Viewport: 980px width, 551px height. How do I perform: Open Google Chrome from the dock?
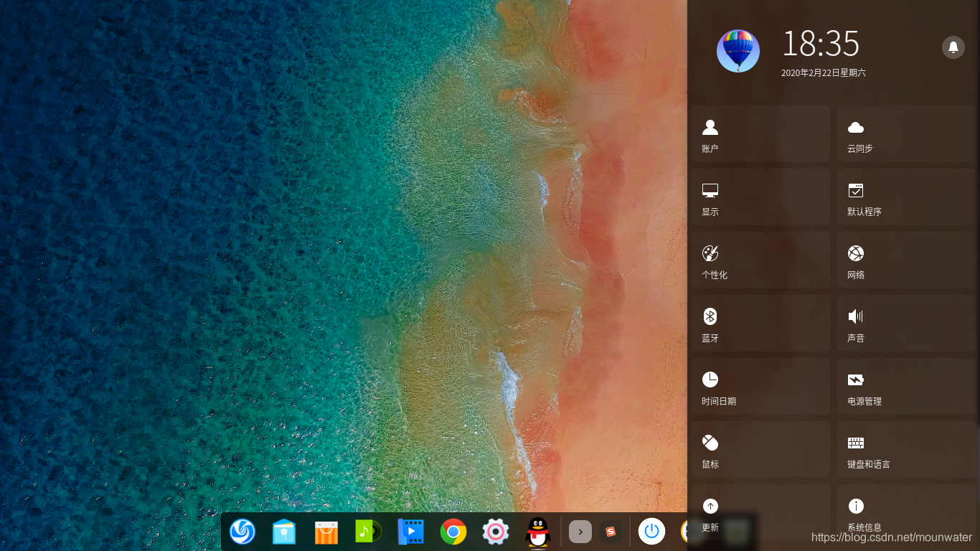tap(453, 532)
